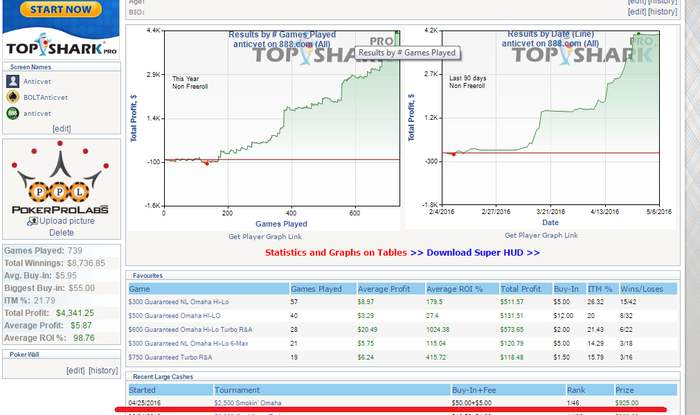The image size is (700, 415).
Task: Sort Favourites by Wins/Loses header
Action: (x=648, y=289)
